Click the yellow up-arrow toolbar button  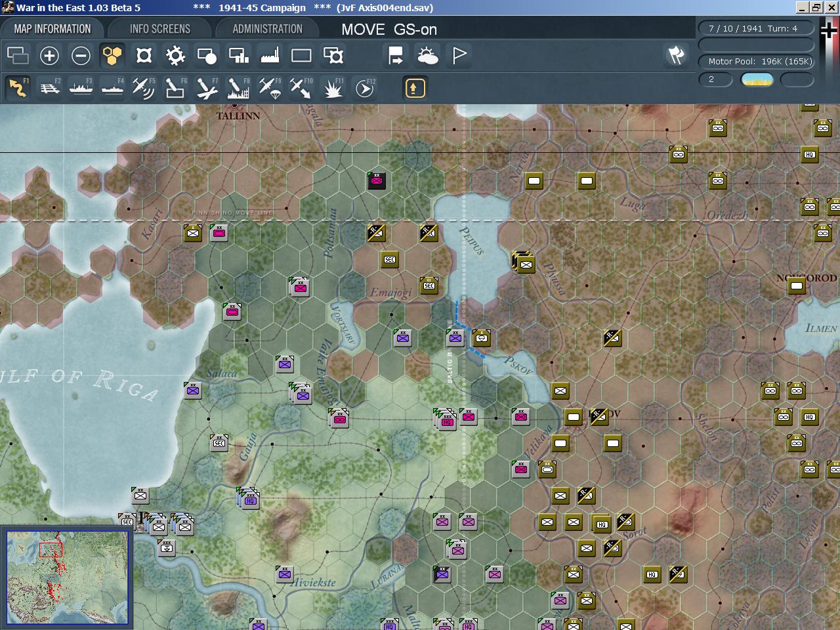pyautogui.click(x=415, y=88)
